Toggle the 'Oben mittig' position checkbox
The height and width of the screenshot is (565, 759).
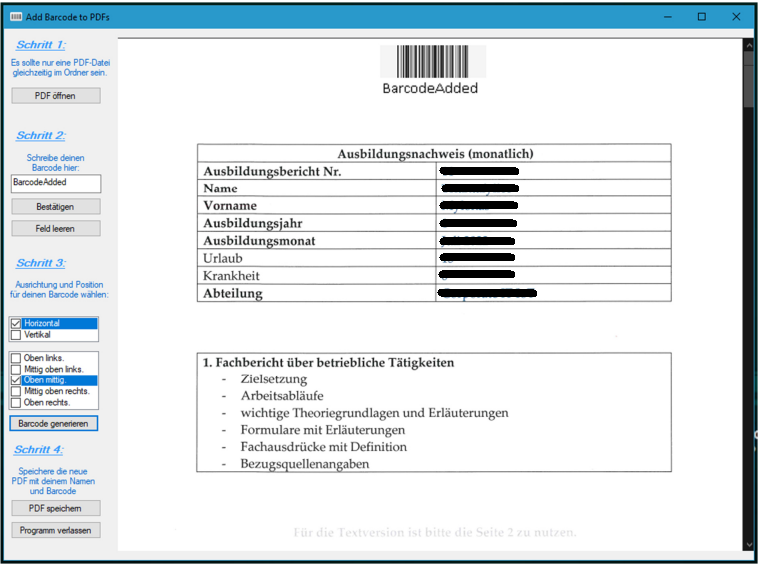pyautogui.click(x=16, y=380)
